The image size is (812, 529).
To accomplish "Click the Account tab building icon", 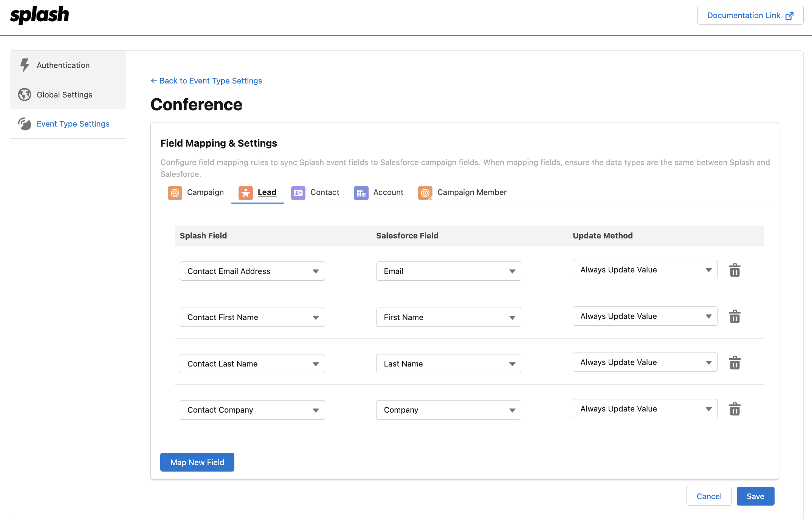I will click(361, 193).
